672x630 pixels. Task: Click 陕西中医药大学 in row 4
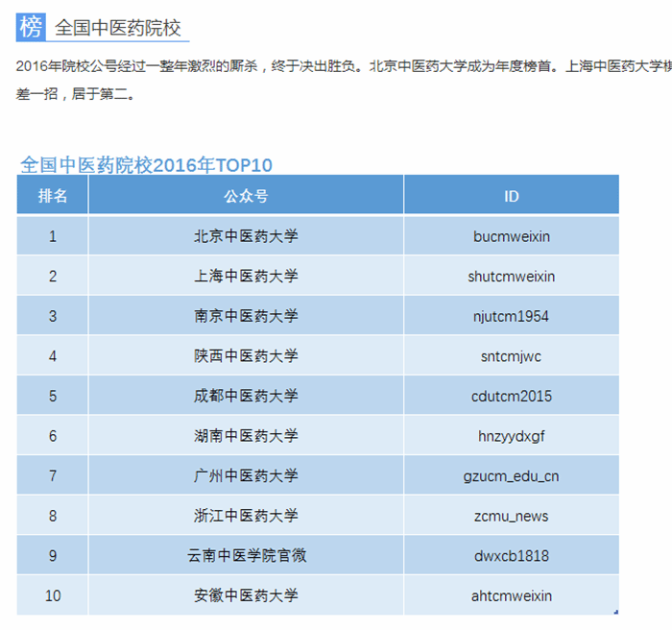[x=246, y=356]
